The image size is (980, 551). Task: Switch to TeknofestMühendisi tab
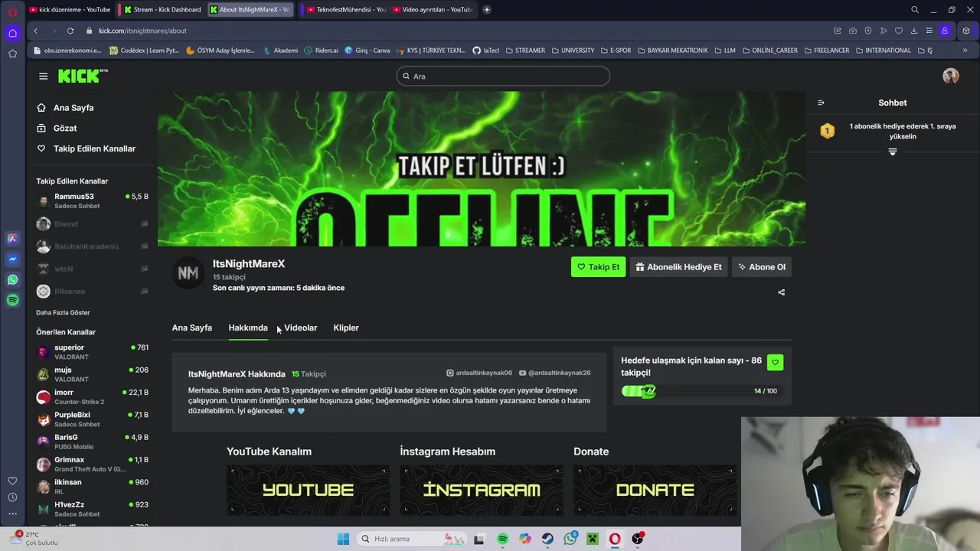[345, 10]
